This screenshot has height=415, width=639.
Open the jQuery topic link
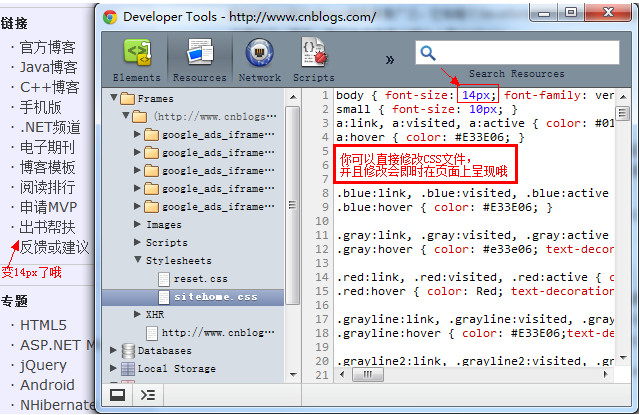(x=43, y=365)
